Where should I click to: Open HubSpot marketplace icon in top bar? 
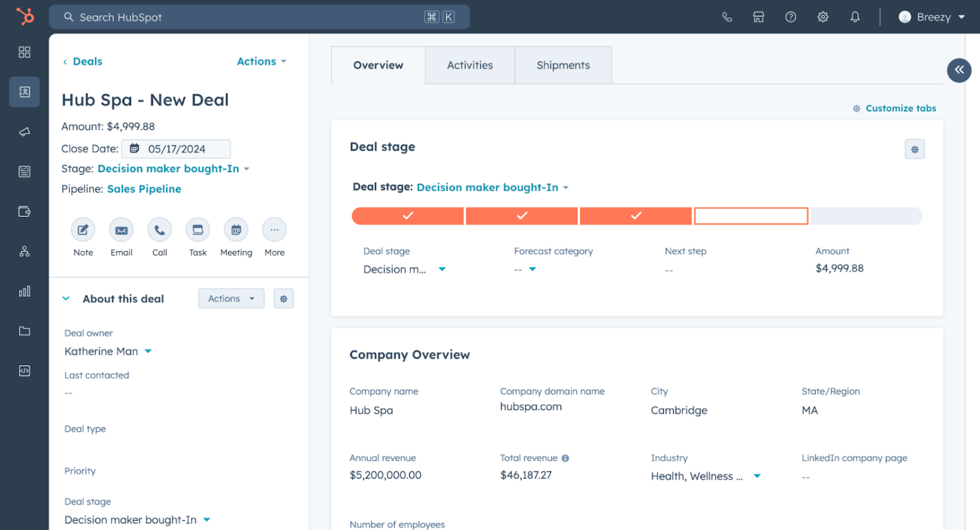759,17
